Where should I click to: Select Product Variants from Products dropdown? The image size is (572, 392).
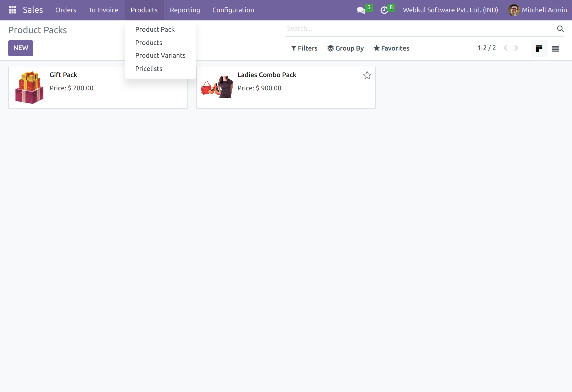point(160,55)
